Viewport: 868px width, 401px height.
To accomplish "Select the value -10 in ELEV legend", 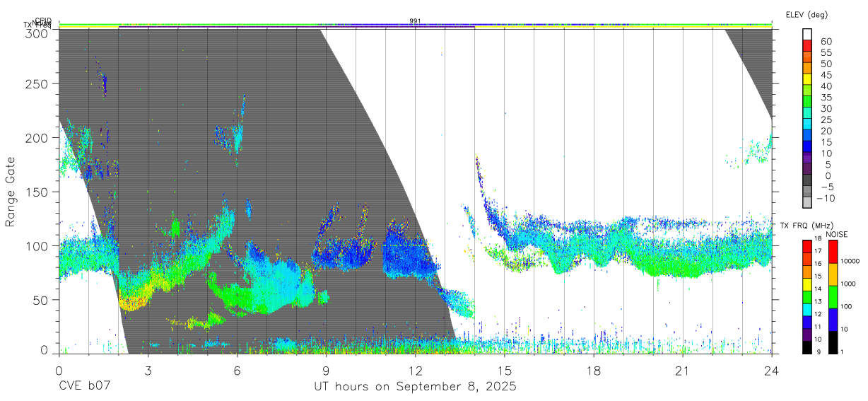I will [826, 198].
